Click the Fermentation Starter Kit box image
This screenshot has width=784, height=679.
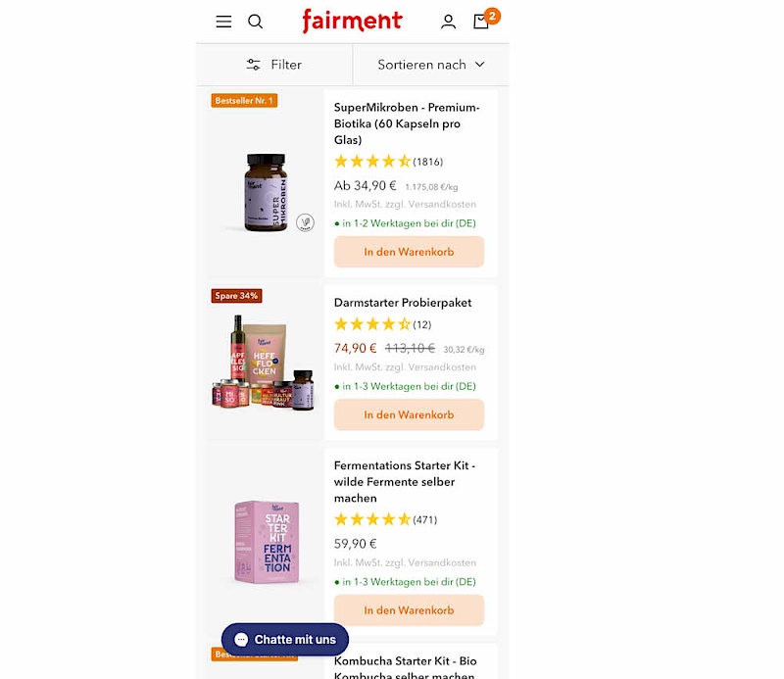pos(267,542)
